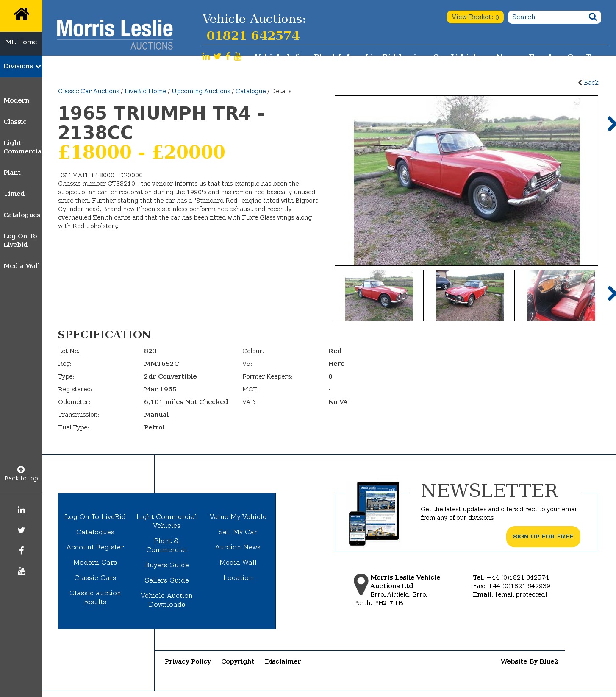Open Plant & Commercial footer link
Image resolution: width=616 pixels, height=697 pixels.
167,545
